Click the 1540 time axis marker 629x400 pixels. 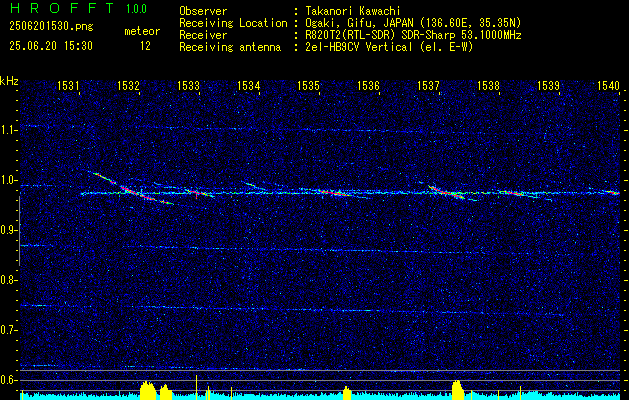pos(608,85)
